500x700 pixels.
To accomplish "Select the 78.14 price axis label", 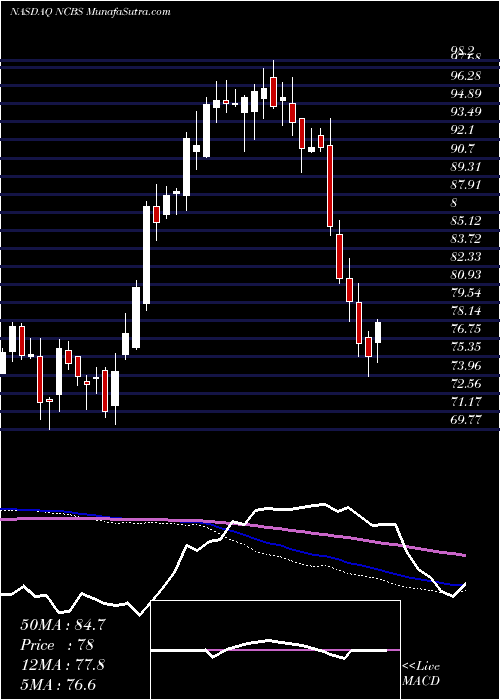I will [x=466, y=311].
